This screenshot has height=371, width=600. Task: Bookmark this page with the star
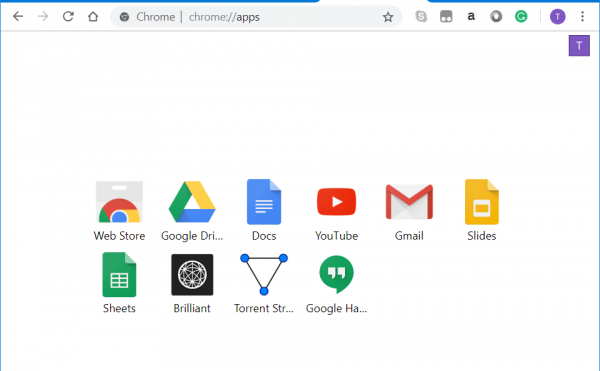[x=388, y=17]
